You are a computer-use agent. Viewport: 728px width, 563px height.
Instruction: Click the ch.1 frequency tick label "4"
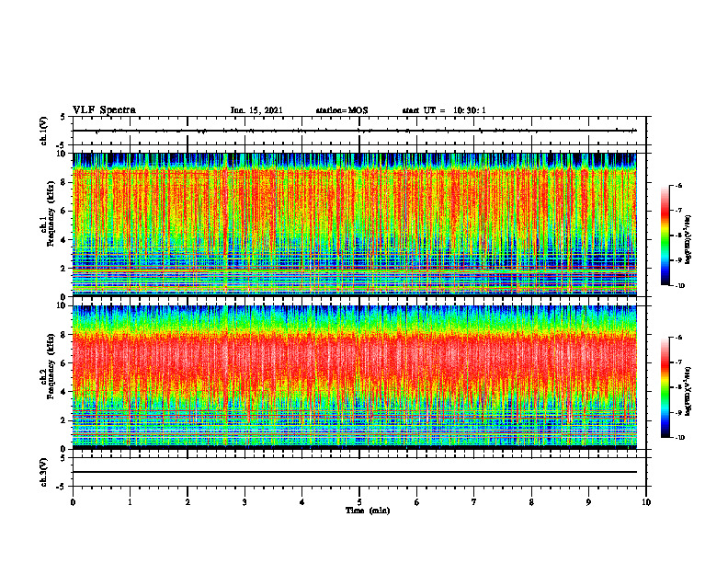64,240
